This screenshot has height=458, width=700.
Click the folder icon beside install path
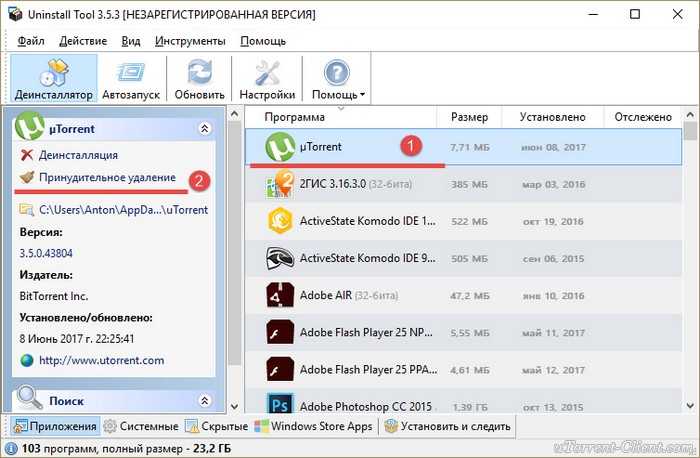tap(27, 210)
